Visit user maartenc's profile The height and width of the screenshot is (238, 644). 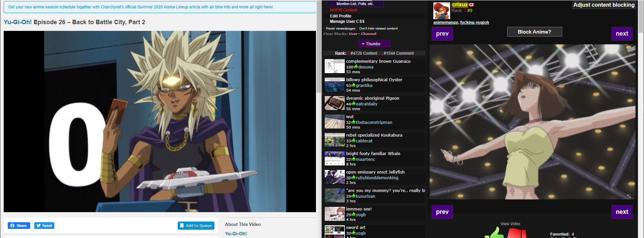(x=366, y=159)
